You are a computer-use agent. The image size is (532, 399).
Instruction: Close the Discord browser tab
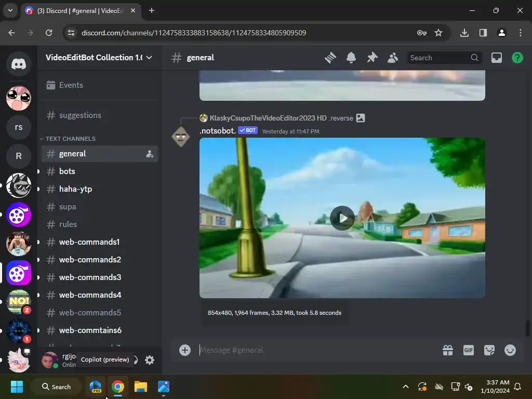click(133, 10)
